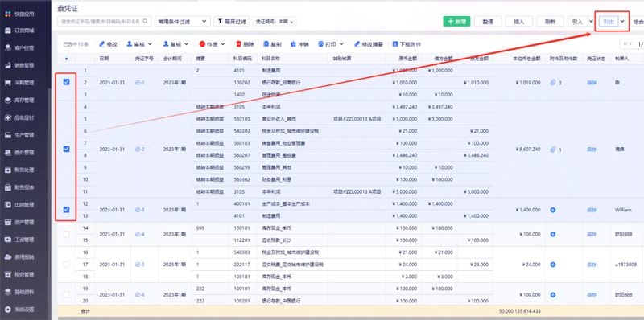This screenshot has height=320, width=644.
Task: Open 基础资料 sidebar icon
Action: click(x=8, y=292)
